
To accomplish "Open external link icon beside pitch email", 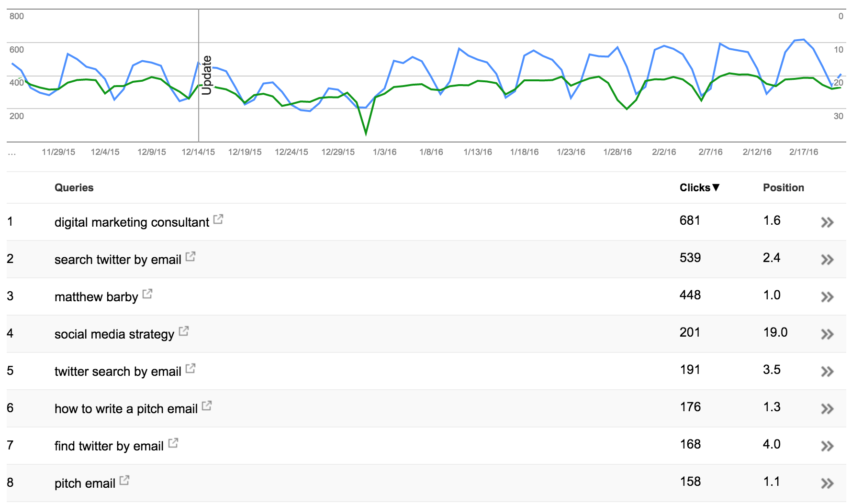I will tap(124, 480).
